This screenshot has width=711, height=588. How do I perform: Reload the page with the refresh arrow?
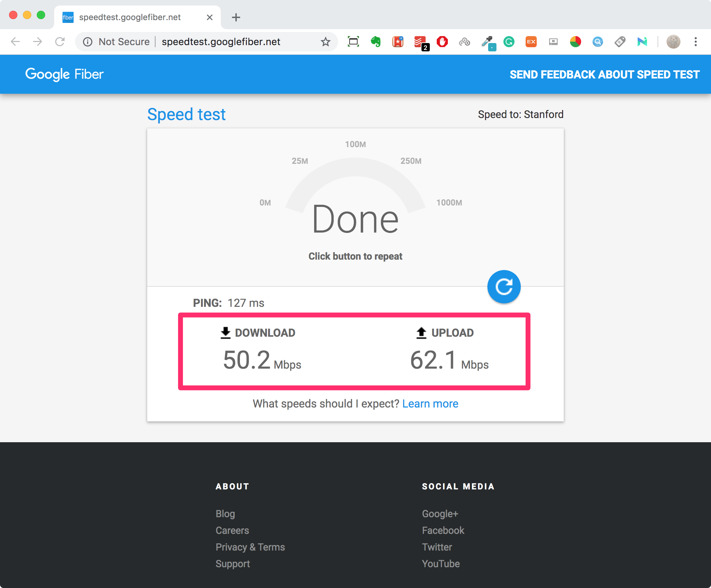pyautogui.click(x=60, y=42)
